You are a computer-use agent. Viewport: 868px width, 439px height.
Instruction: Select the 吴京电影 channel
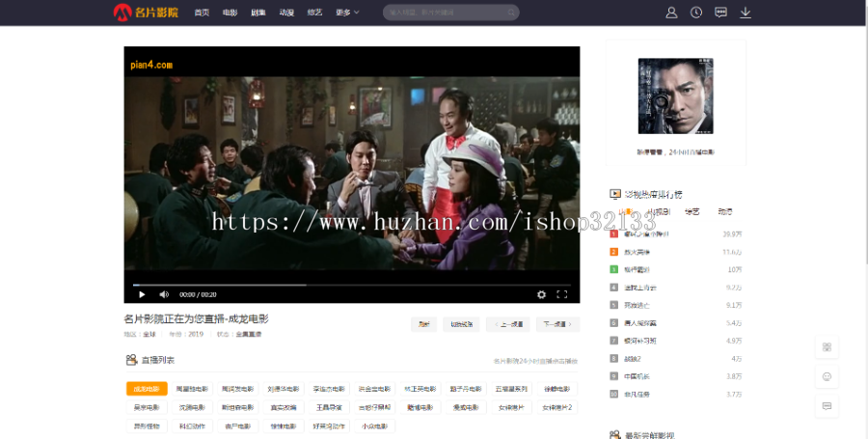pyautogui.click(x=147, y=407)
